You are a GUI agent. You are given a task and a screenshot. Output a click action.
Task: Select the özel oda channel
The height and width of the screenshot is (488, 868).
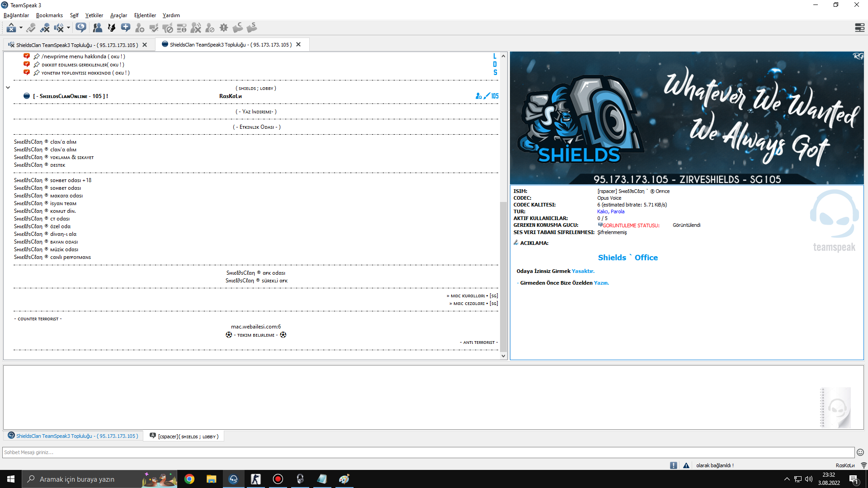pyautogui.click(x=42, y=226)
